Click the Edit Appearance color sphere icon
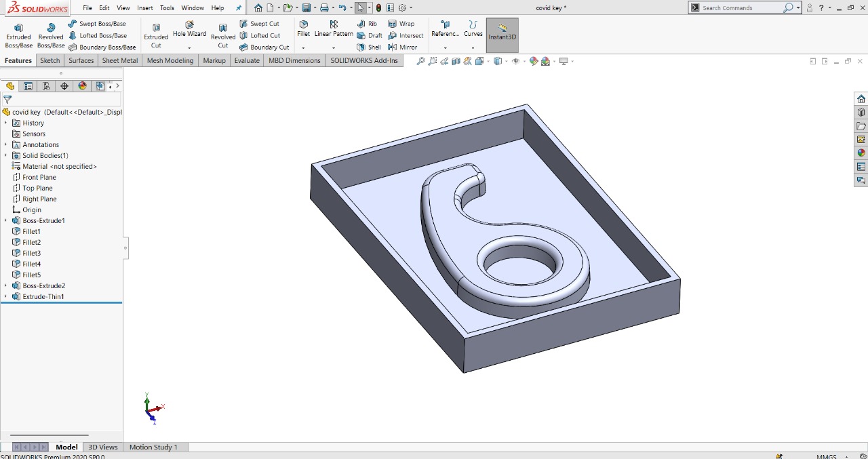 (x=534, y=61)
